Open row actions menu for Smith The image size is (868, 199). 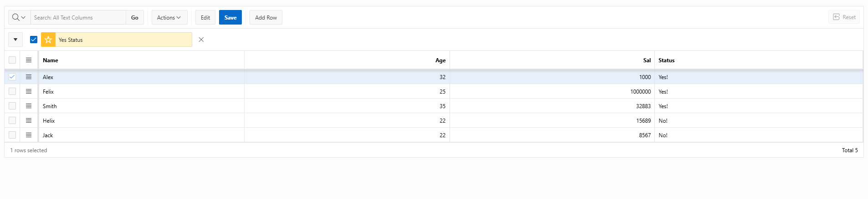[29, 106]
